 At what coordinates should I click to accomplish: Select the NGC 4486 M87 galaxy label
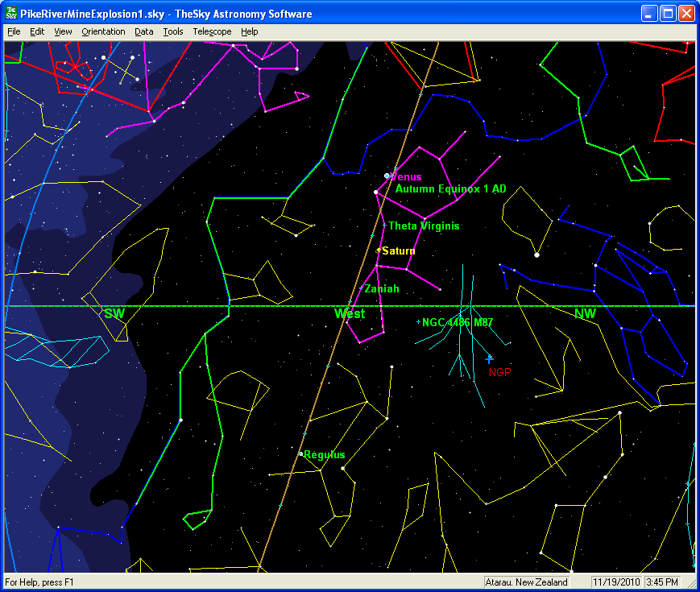pyautogui.click(x=458, y=322)
